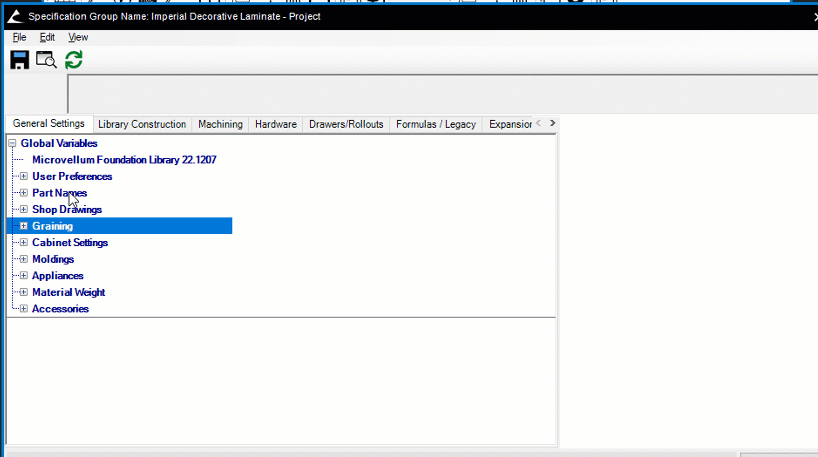Click the magnifier preview toolbar icon

[46, 60]
